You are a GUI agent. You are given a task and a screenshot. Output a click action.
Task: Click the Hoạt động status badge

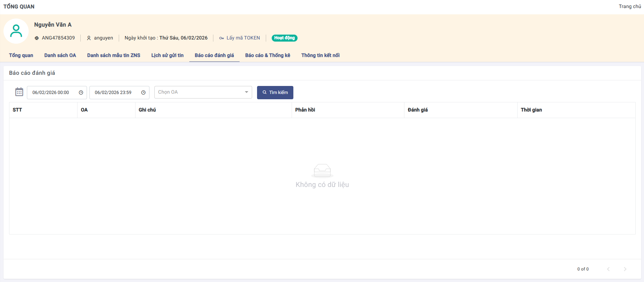pos(284,38)
